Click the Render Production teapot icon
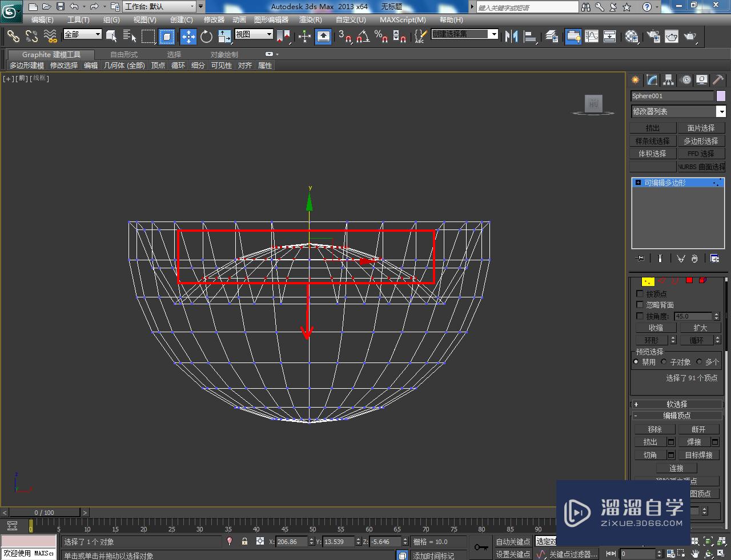 (x=690, y=37)
